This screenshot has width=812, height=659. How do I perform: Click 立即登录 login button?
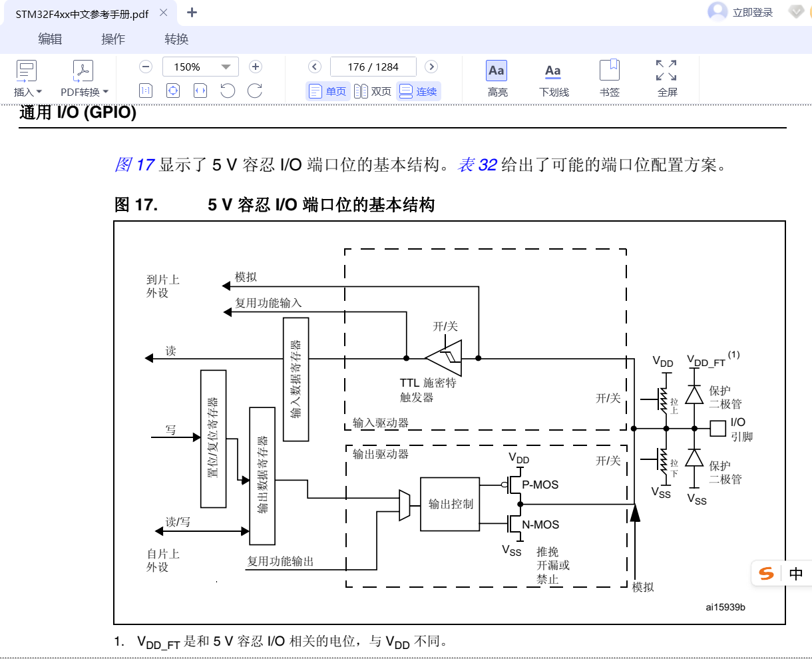click(753, 12)
